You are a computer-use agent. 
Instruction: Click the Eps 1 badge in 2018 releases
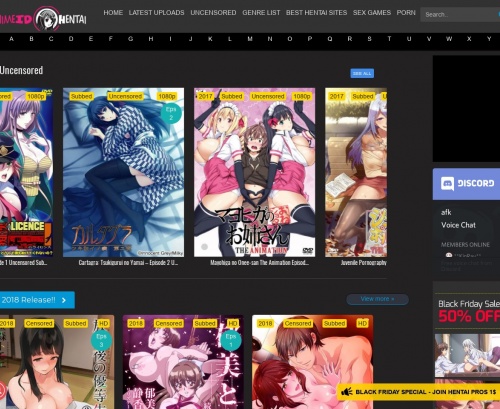click(x=231, y=340)
